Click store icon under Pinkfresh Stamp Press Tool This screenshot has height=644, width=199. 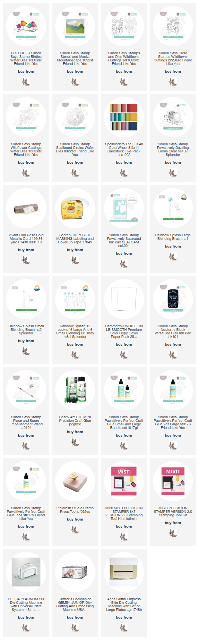pos(75,530)
